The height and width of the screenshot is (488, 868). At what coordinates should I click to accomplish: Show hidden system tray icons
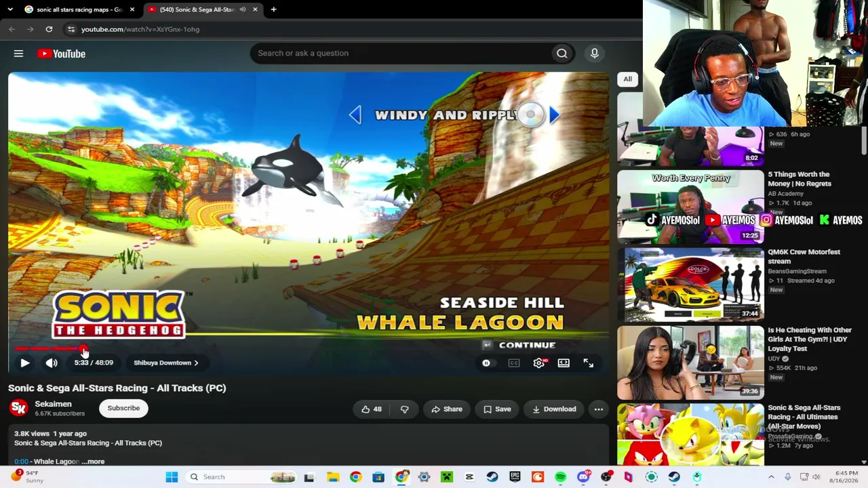pyautogui.click(x=771, y=477)
